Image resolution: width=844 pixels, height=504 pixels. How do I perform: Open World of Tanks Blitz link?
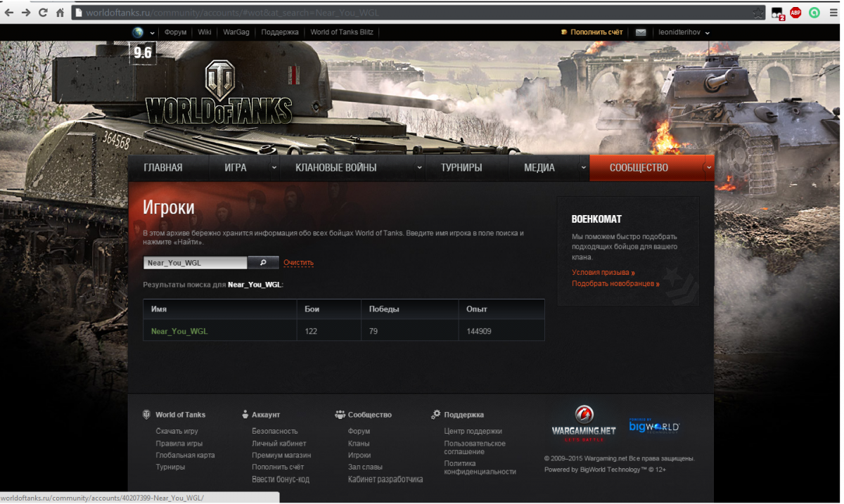[342, 32]
